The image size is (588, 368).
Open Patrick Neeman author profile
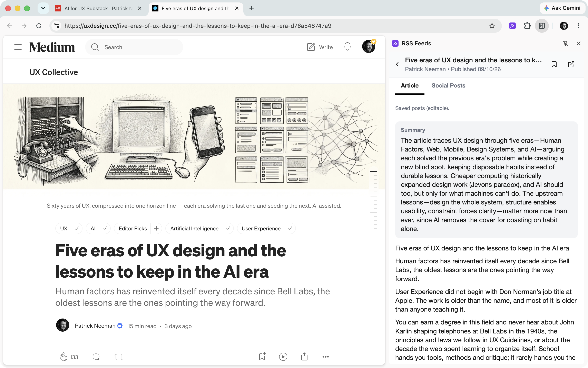point(95,326)
